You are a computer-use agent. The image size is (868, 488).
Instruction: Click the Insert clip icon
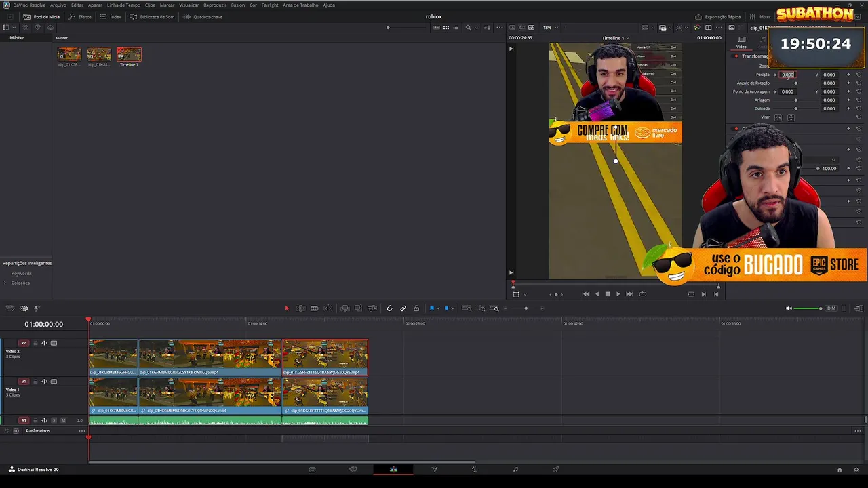point(344,308)
